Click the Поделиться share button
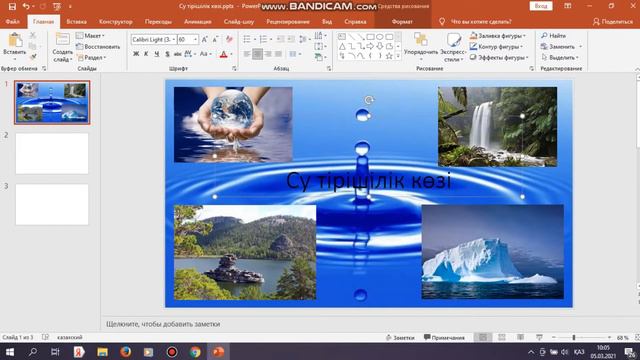 [613, 22]
